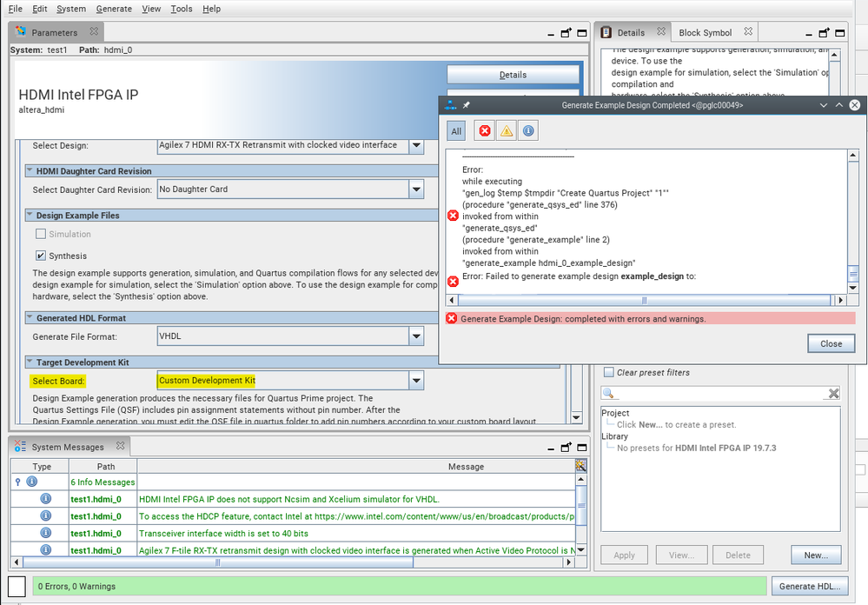Open the System menu
Screen dimensions: 868x605
pos(71,9)
